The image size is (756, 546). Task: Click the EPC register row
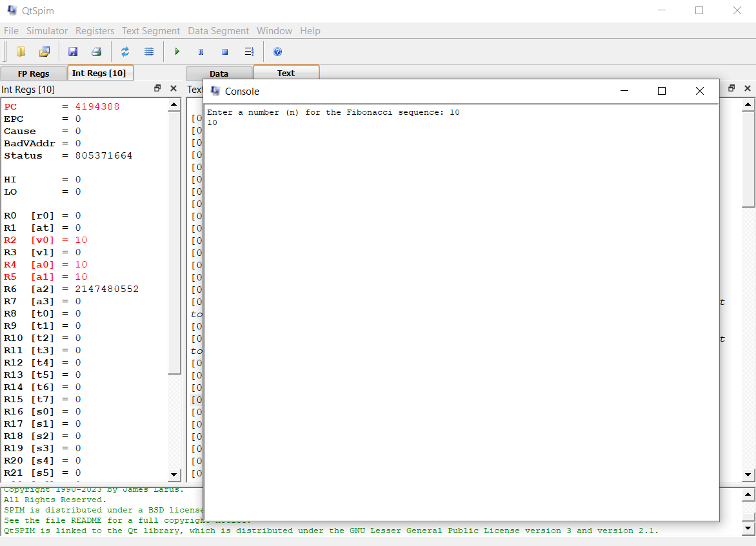pyautogui.click(x=43, y=119)
